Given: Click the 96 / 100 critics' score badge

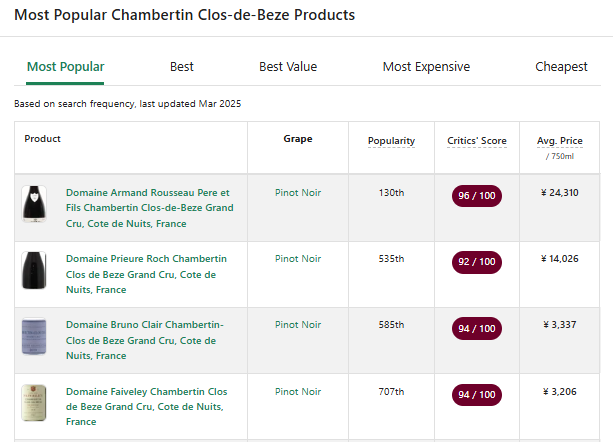Looking at the screenshot, I should point(477,196).
